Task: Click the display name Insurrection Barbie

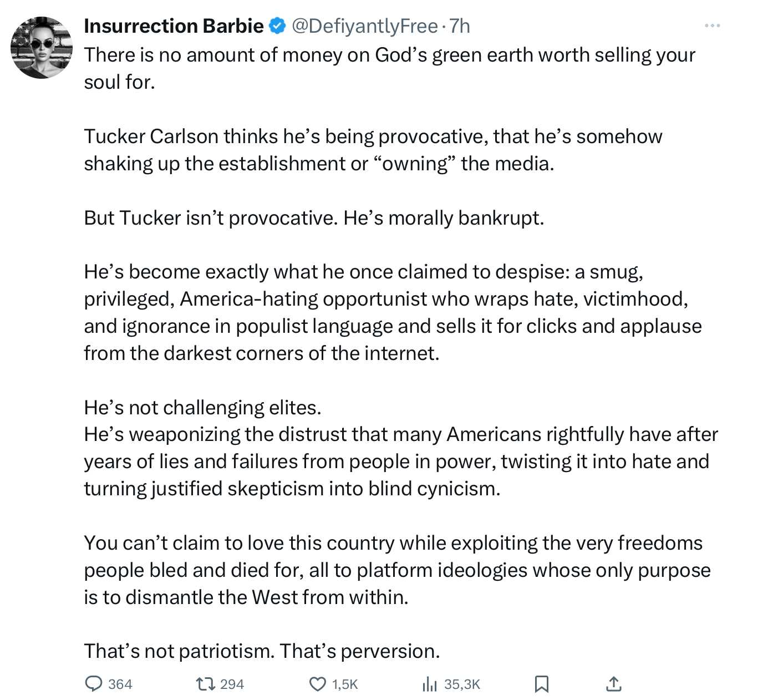Action: point(174,26)
